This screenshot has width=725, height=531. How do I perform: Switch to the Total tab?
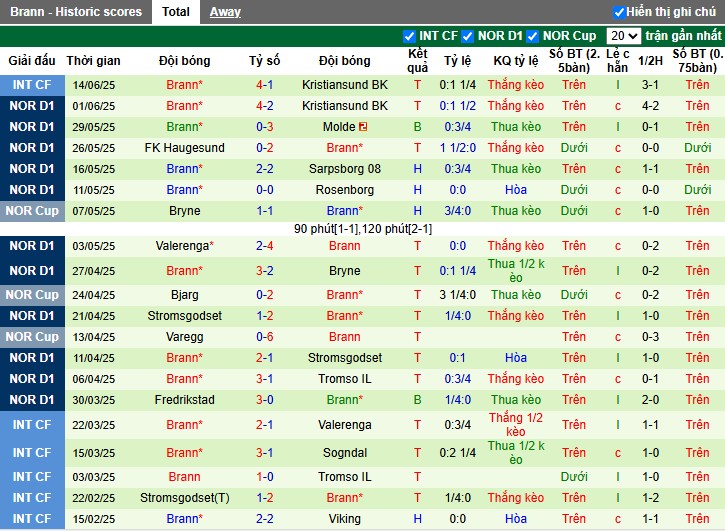[176, 12]
